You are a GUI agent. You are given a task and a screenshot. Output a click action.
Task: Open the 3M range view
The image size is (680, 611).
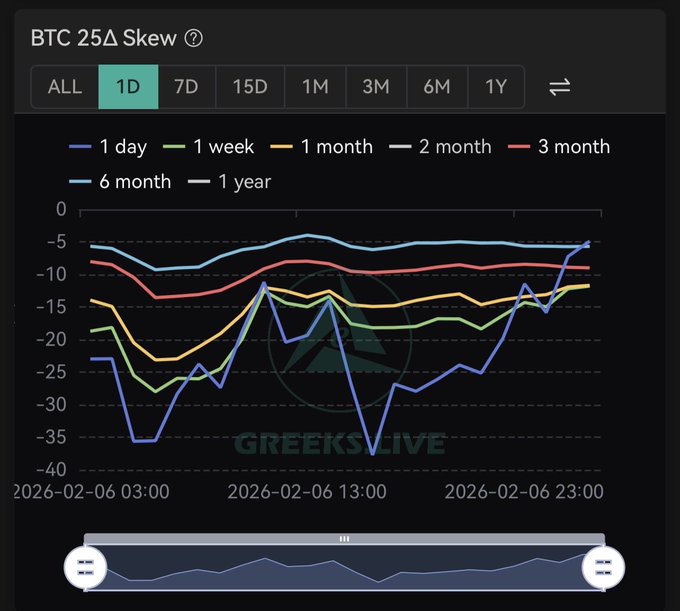coord(376,87)
